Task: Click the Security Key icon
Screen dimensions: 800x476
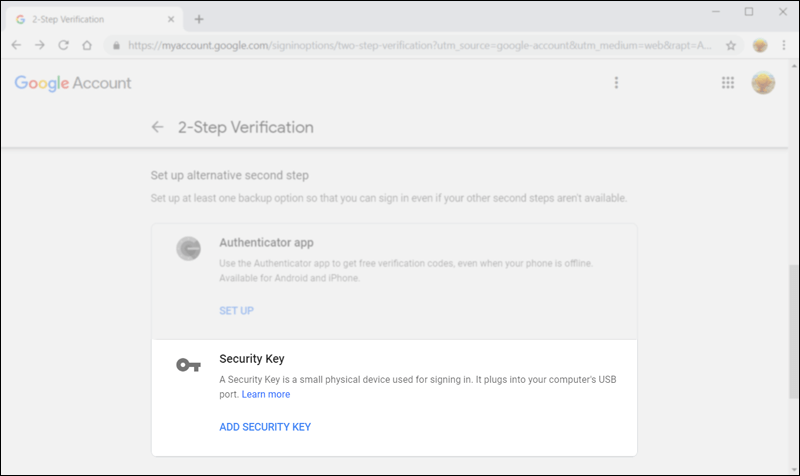Action: pyautogui.click(x=188, y=365)
